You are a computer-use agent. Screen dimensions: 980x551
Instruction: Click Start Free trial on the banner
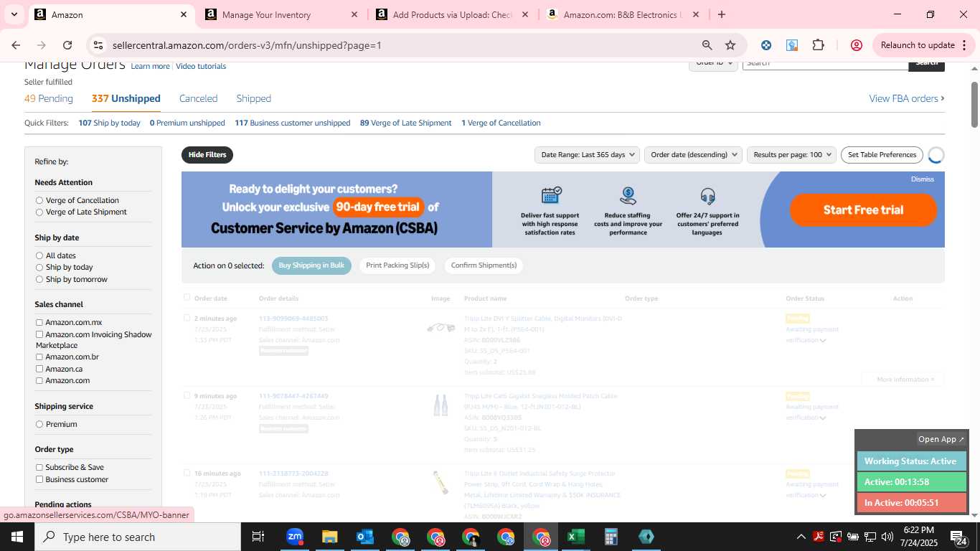pyautogui.click(x=863, y=209)
